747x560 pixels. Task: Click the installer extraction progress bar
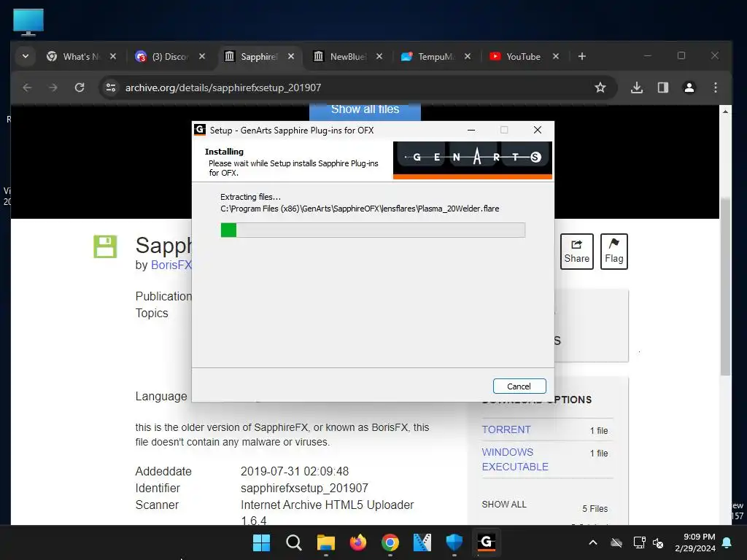tap(373, 230)
